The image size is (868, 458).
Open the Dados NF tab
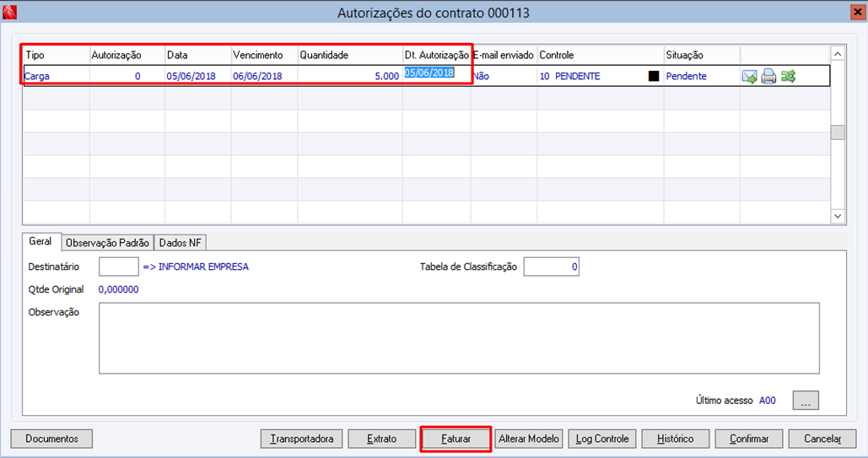tap(180, 243)
